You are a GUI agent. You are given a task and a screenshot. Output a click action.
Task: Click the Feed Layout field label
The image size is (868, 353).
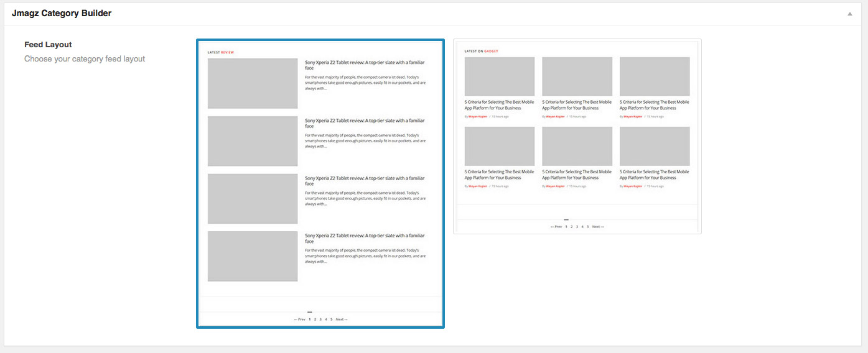tap(48, 45)
